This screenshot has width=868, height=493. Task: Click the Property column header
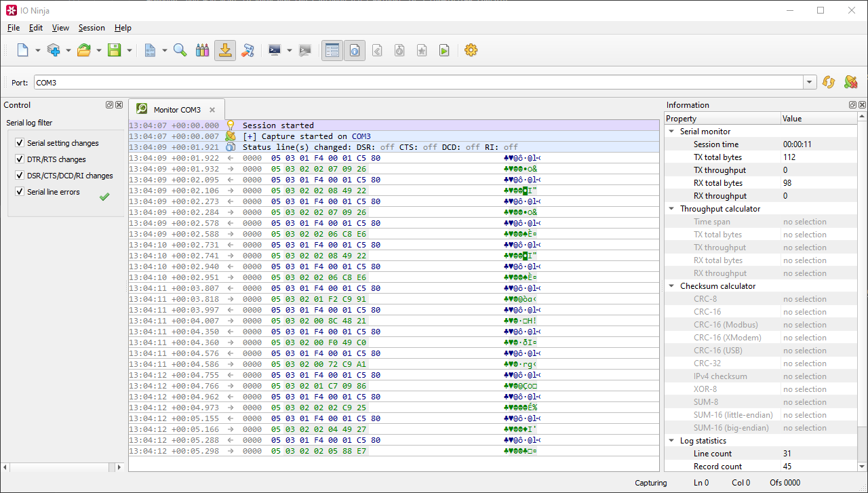click(x=722, y=119)
